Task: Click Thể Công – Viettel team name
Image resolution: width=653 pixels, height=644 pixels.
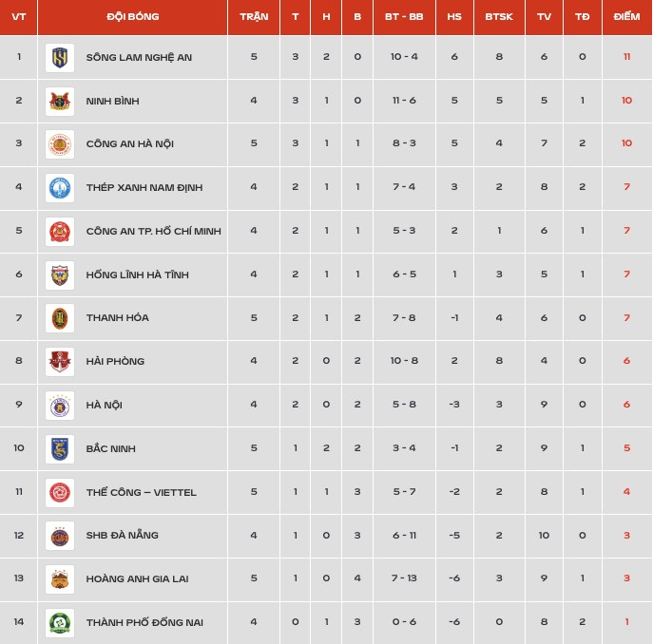Action: pos(142,492)
